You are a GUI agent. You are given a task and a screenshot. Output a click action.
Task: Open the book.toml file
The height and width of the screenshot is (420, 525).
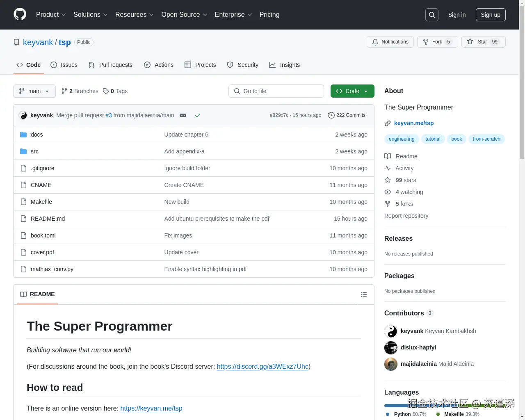pos(43,235)
